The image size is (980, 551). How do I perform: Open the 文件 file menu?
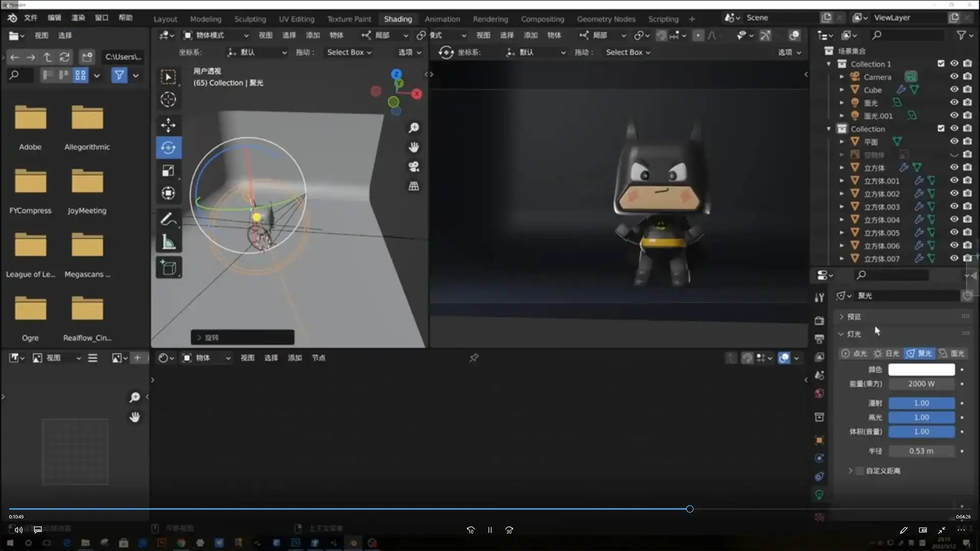tap(31, 18)
